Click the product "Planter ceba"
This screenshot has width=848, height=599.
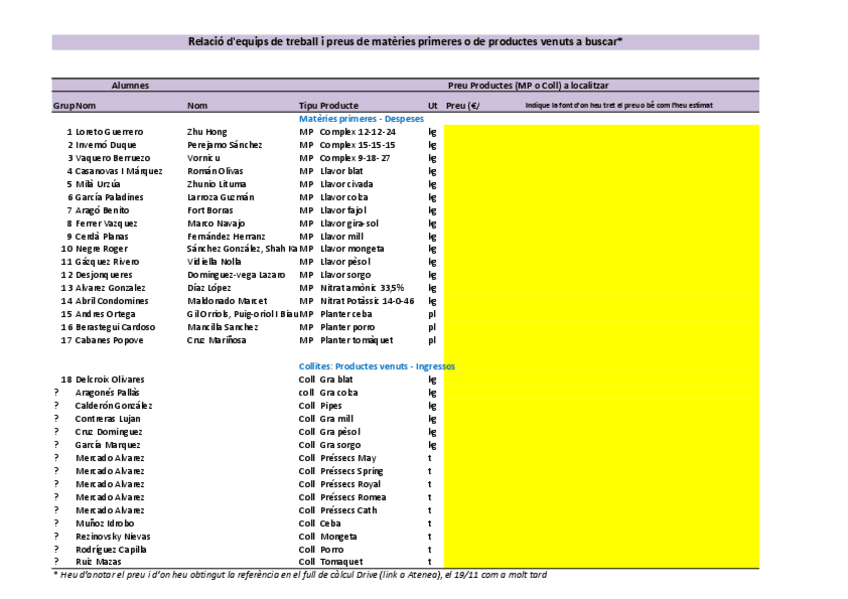tap(346, 314)
